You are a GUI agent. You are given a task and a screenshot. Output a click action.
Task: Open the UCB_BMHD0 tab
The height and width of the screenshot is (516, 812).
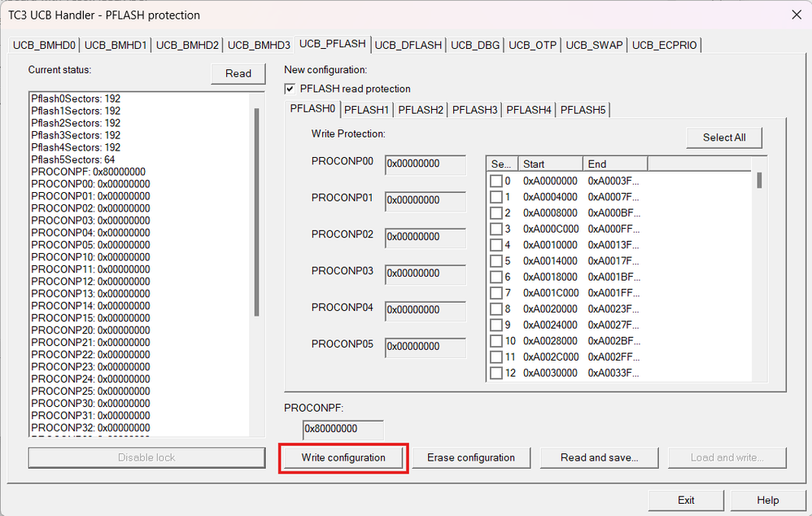43,45
